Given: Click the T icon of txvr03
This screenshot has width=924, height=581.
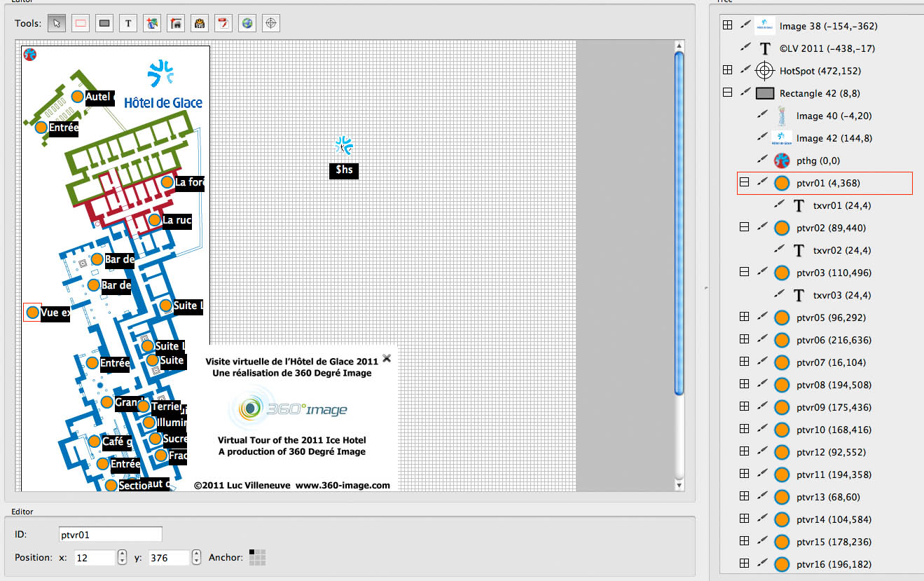Looking at the screenshot, I should (x=799, y=295).
